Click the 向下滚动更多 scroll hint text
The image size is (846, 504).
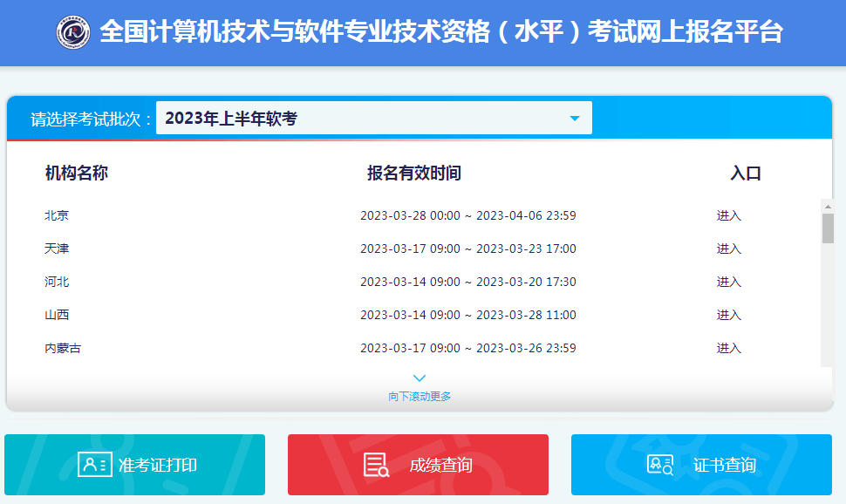pos(420,397)
